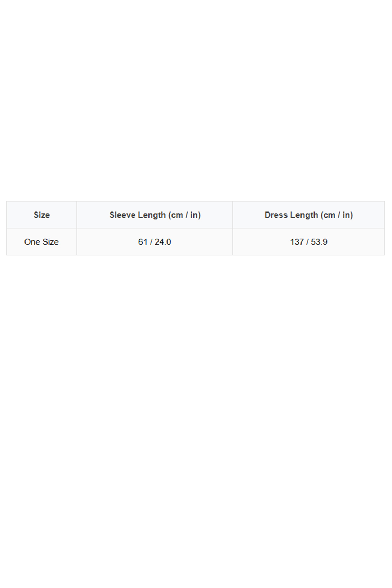Select the "One Size" table cell

pos(41,242)
